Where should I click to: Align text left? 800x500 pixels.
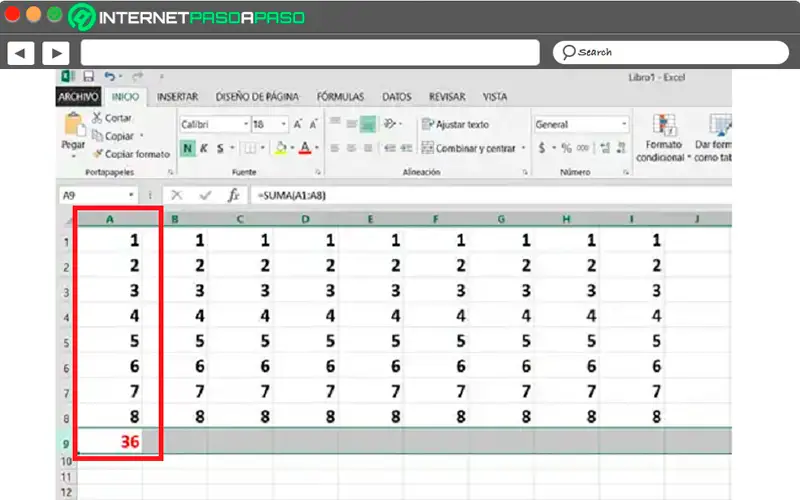click(x=335, y=148)
